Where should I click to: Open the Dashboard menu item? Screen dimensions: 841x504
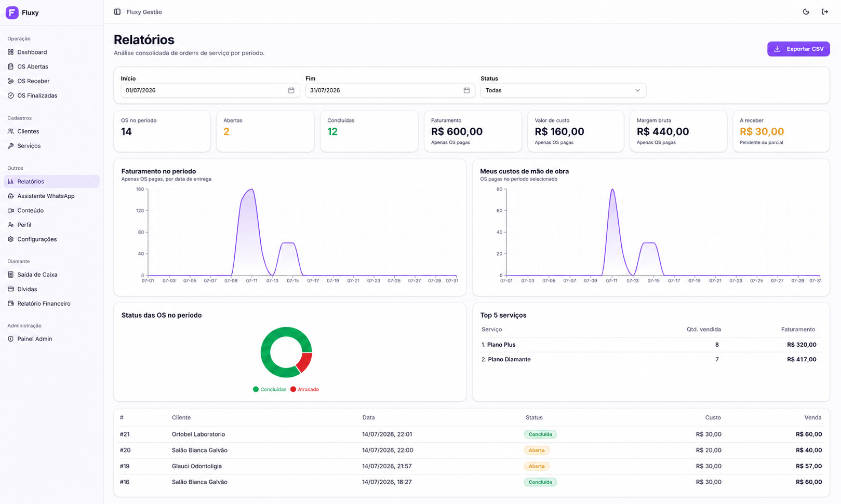pyautogui.click(x=52, y=52)
